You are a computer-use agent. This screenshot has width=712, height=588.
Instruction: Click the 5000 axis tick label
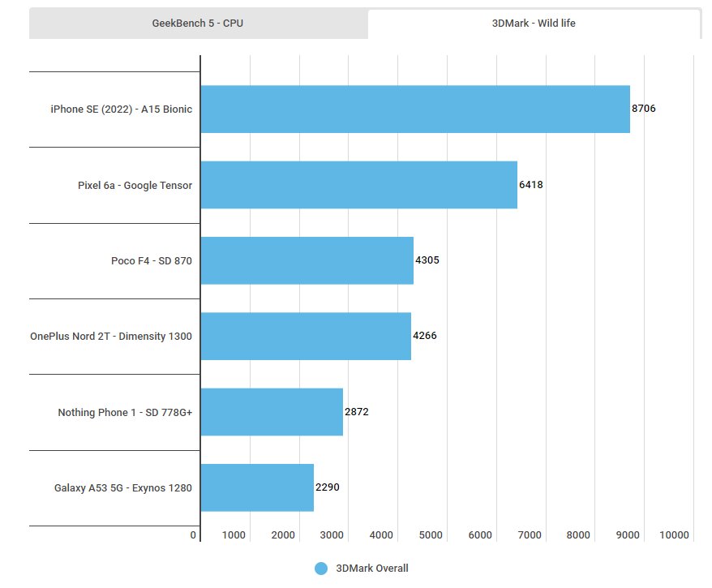click(x=431, y=534)
